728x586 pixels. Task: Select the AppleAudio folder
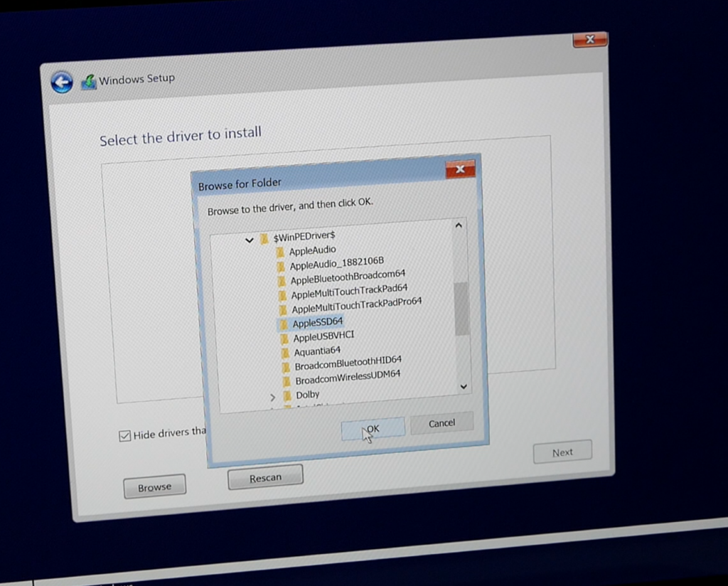(x=313, y=251)
